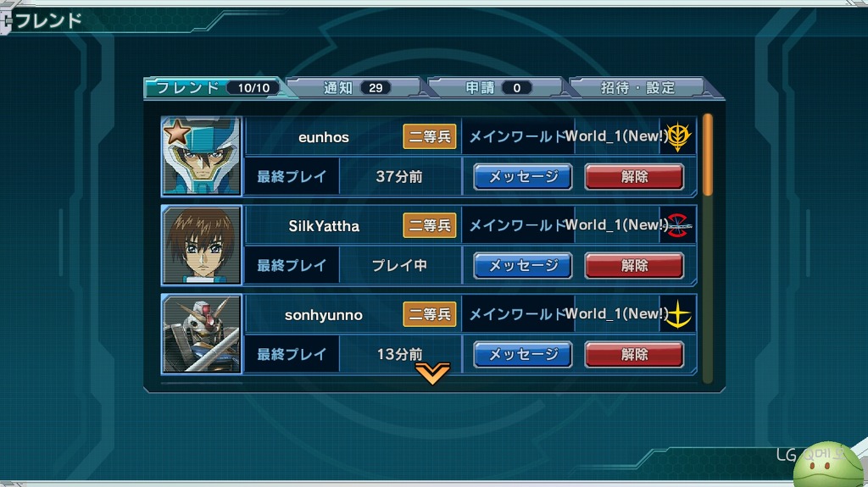Click the star badge on eunhos avatar
Screen dimensions: 868x487
click(x=176, y=132)
